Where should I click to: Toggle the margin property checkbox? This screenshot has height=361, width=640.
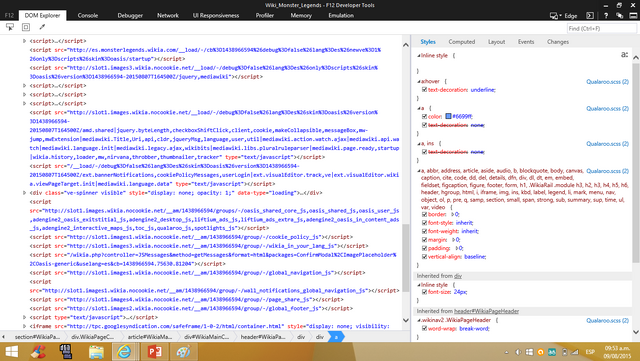(x=424, y=240)
